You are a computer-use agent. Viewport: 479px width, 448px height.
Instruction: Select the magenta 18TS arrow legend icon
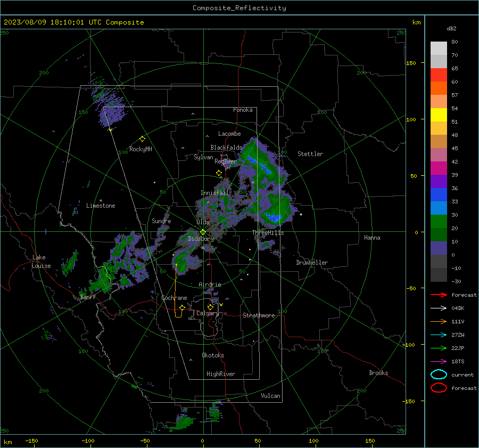click(x=439, y=362)
